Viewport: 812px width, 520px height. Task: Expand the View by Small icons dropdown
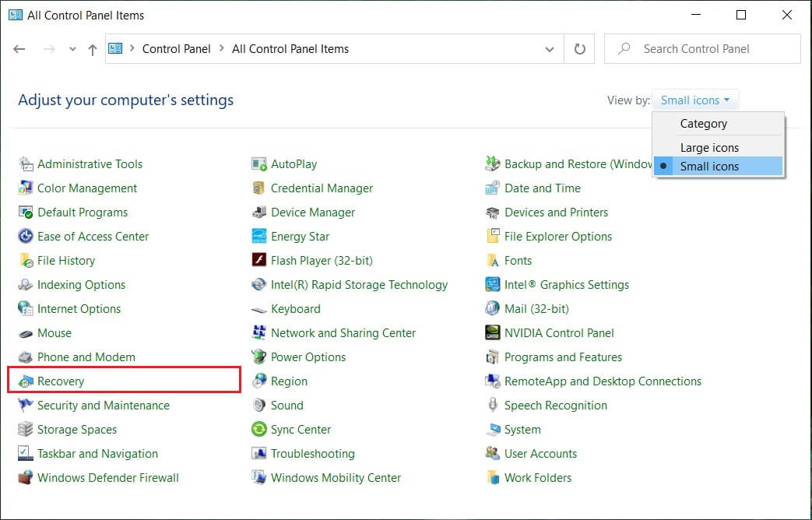tap(695, 100)
